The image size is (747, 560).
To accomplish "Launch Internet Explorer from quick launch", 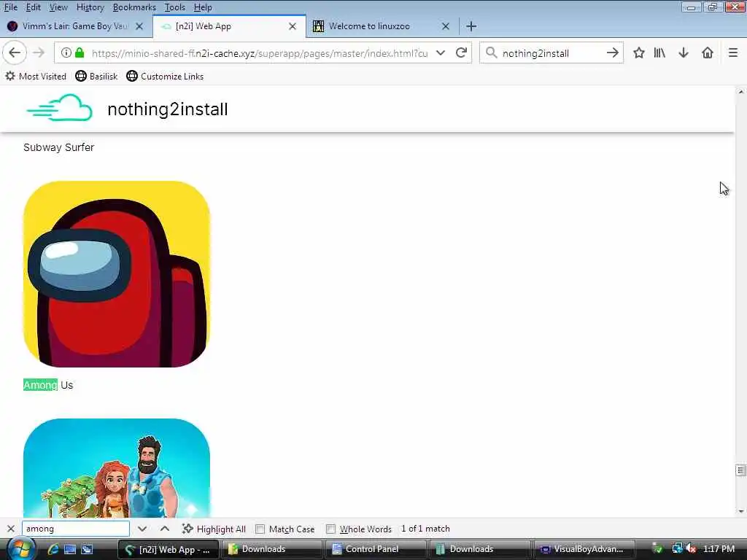I will [53, 549].
